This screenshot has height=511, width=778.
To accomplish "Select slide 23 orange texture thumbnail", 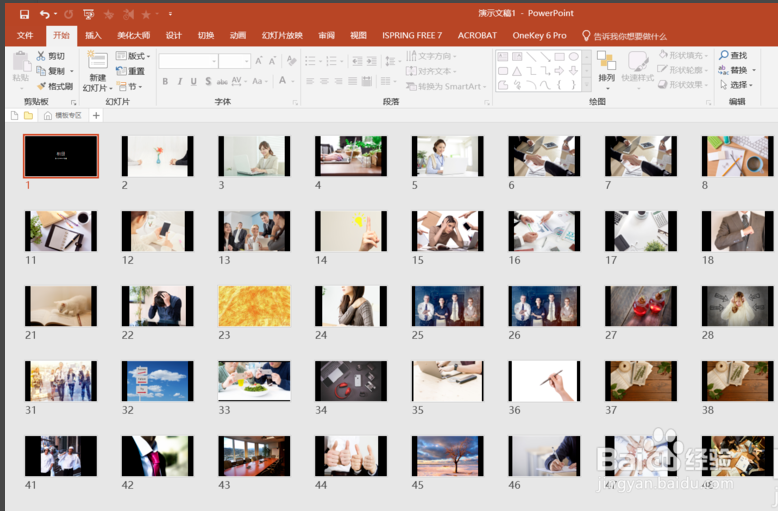I will point(254,306).
